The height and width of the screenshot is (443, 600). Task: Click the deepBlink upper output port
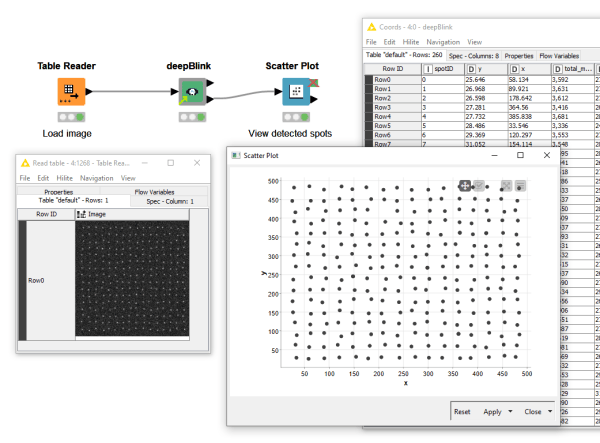click(x=210, y=83)
